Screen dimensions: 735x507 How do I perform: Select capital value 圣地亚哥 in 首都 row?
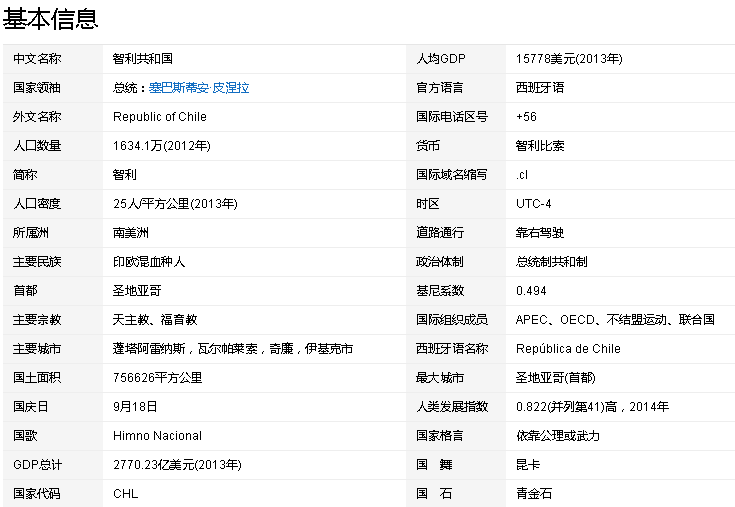[137, 291]
